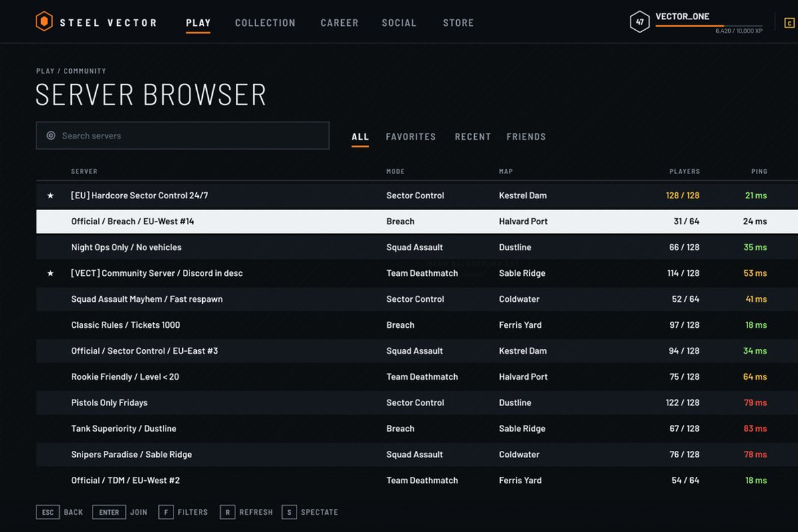This screenshot has width=798, height=532.
Task: Select 'Squad Assault Mayhem / Fast respawn' server
Action: pyautogui.click(x=417, y=299)
